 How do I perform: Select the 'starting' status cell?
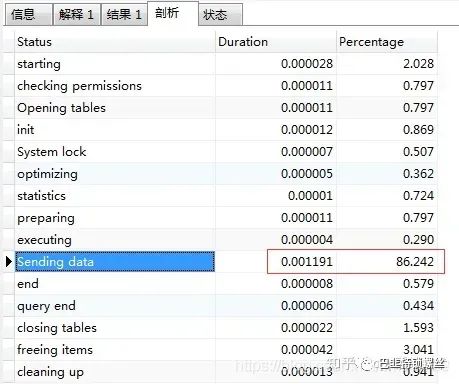115,64
